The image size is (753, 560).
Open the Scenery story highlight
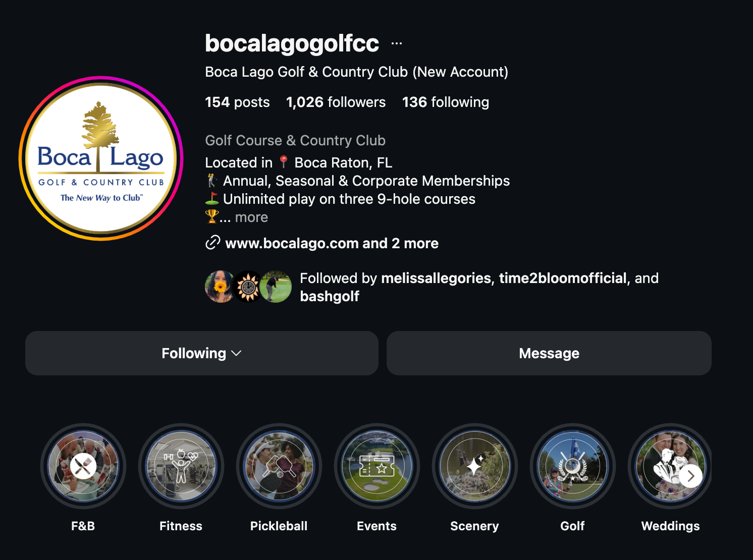pos(475,466)
